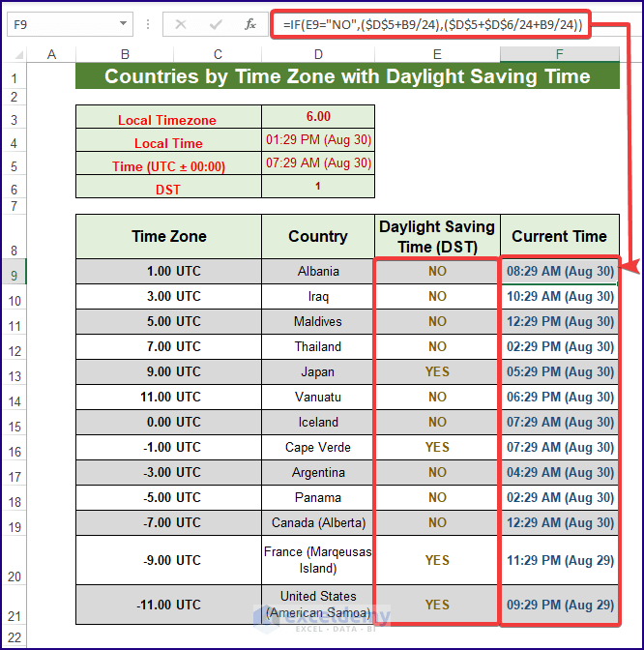The width and height of the screenshot is (644, 650).
Task: Click the Maldives cell
Action: tap(318, 322)
